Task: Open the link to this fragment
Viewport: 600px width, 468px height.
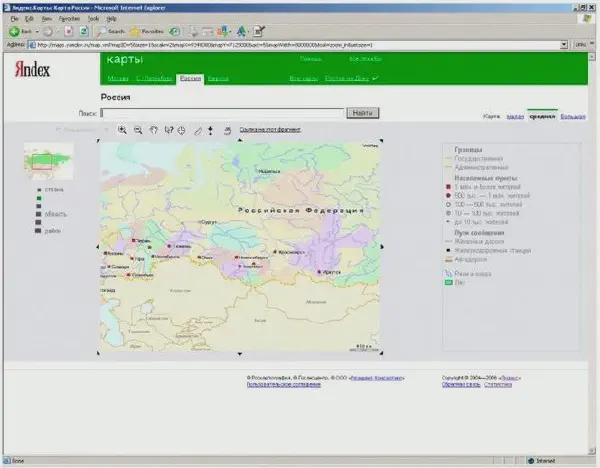Action: coord(270,130)
